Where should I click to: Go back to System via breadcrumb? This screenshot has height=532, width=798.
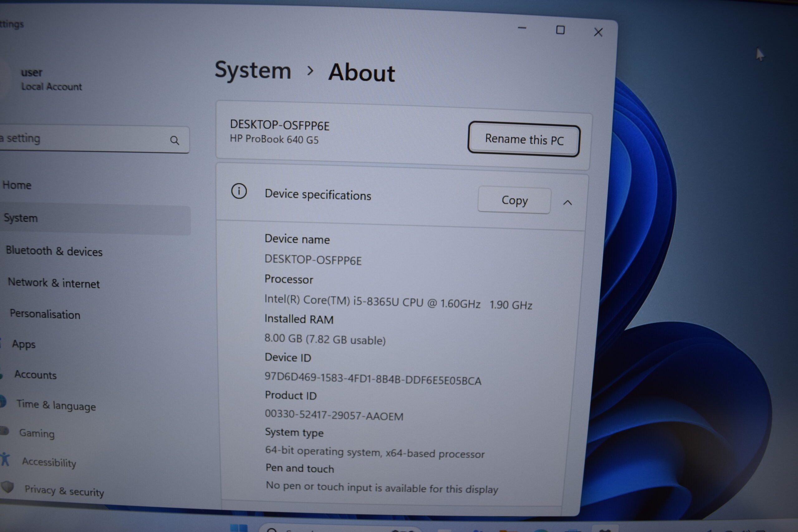coord(253,70)
